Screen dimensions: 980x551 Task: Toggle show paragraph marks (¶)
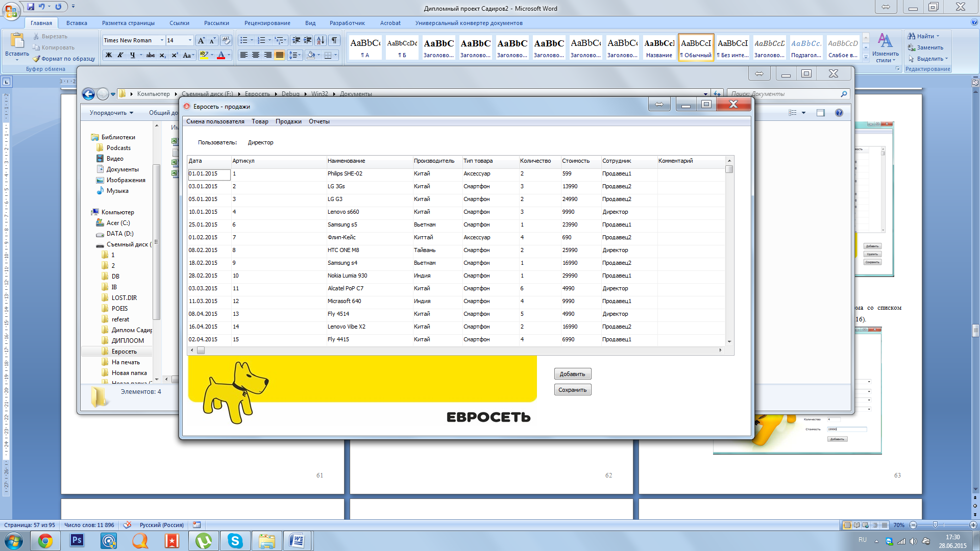[x=334, y=40]
